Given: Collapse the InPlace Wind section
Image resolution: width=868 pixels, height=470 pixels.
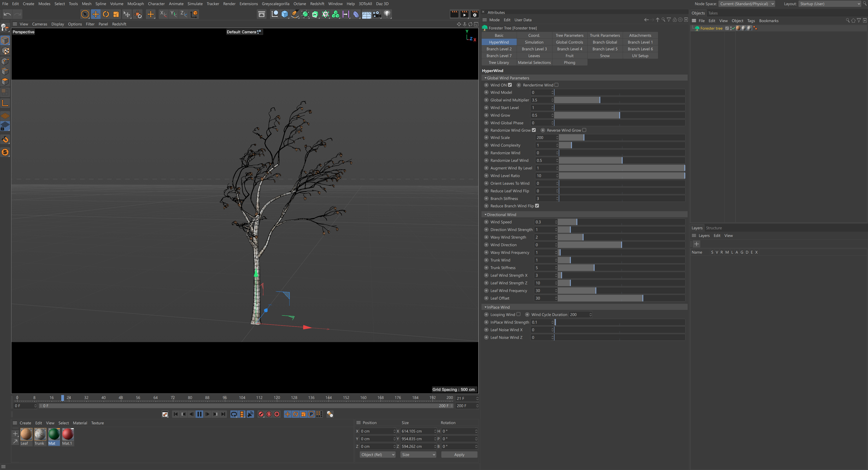Looking at the screenshot, I should 486,307.
